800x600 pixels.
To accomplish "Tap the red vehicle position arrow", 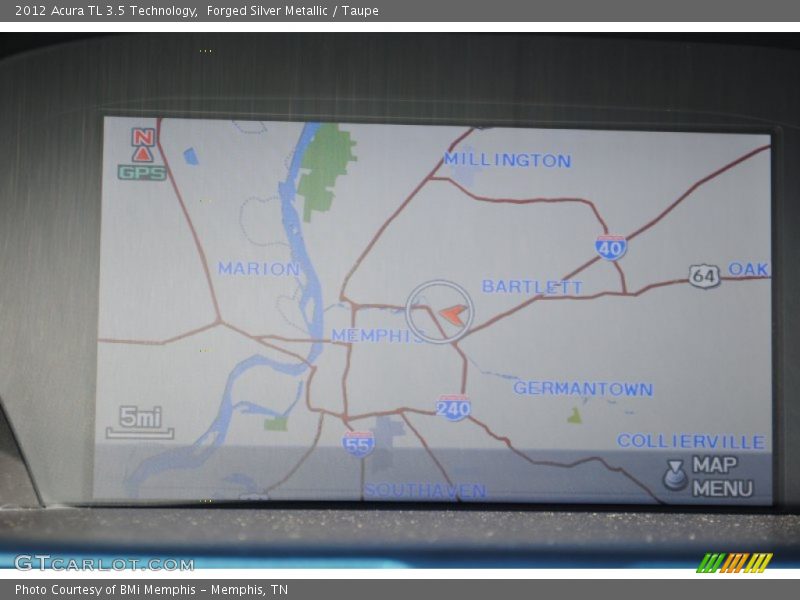I will click(454, 313).
